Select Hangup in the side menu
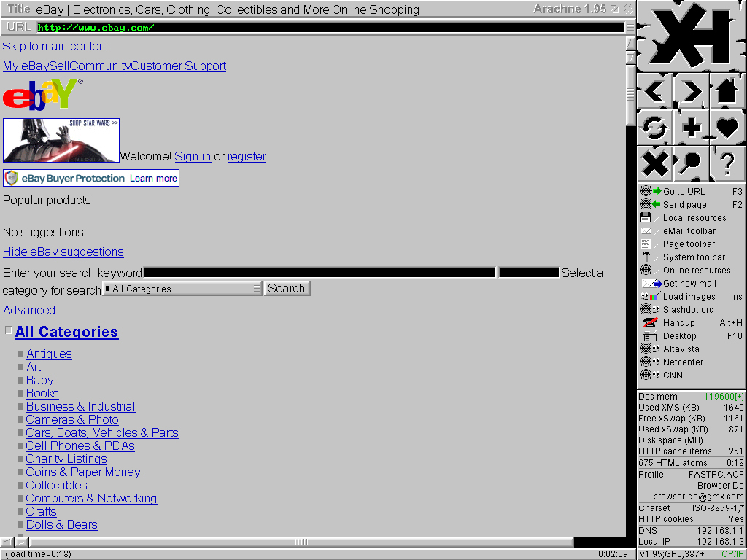Image resolution: width=747 pixels, height=560 pixels. coord(692,323)
